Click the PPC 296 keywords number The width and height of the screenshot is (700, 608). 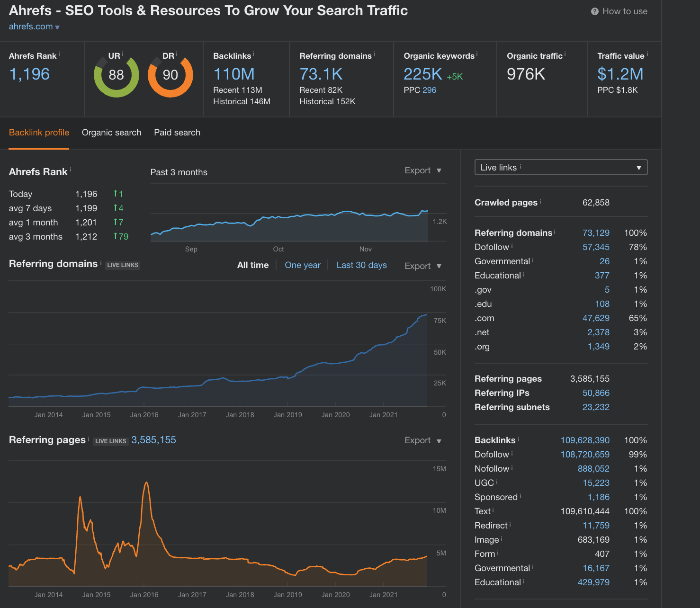pyautogui.click(x=429, y=90)
